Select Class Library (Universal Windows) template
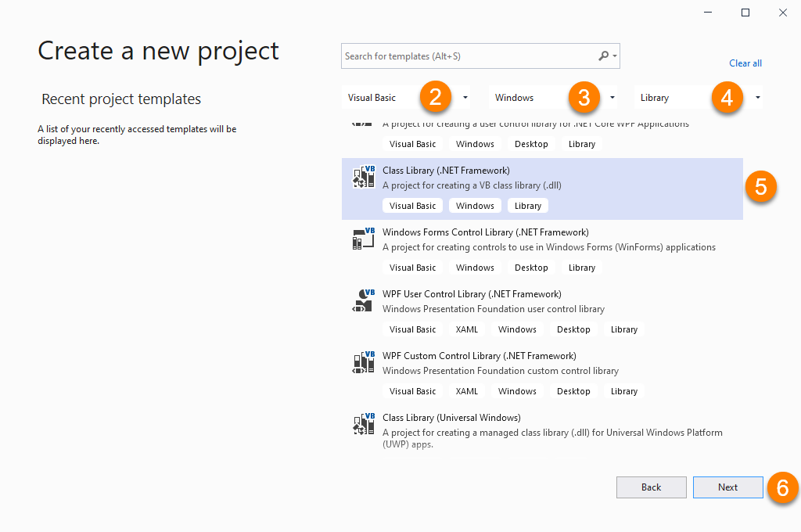 451,418
